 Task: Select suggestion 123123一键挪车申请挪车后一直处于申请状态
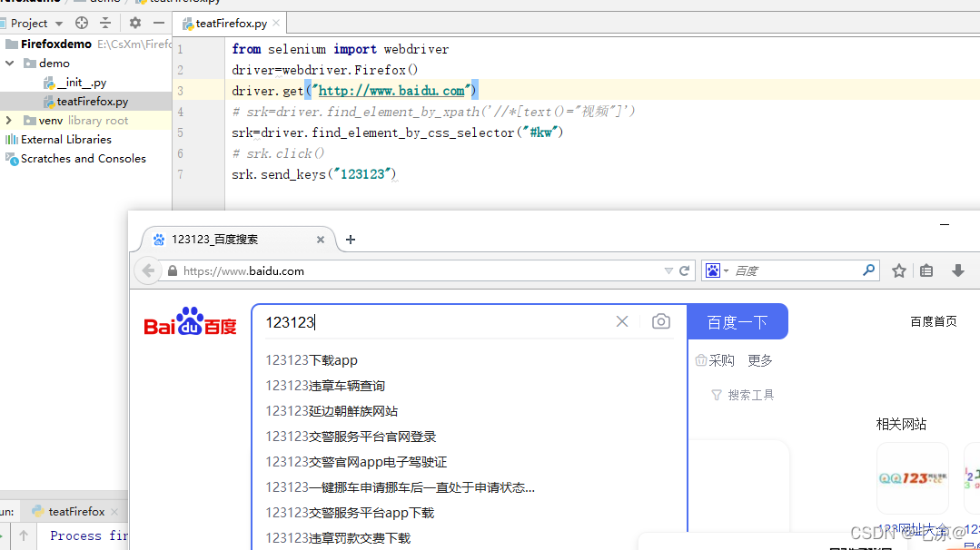400,487
